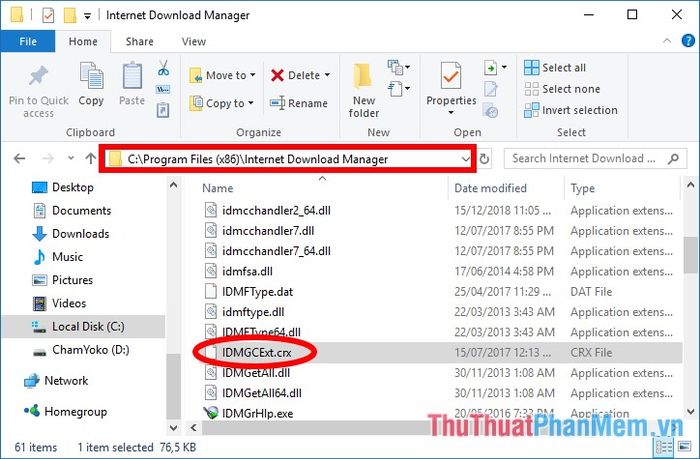Switch to the Share tab

[140, 42]
